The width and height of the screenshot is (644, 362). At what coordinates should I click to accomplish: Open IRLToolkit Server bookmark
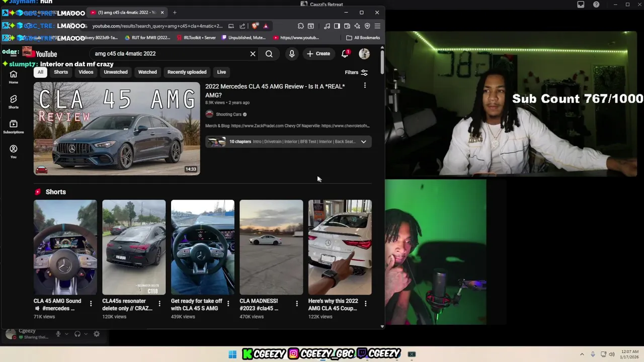click(x=196, y=38)
